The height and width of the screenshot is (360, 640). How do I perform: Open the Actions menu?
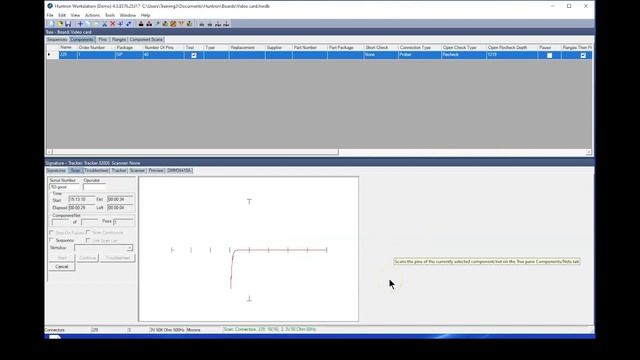[92, 15]
